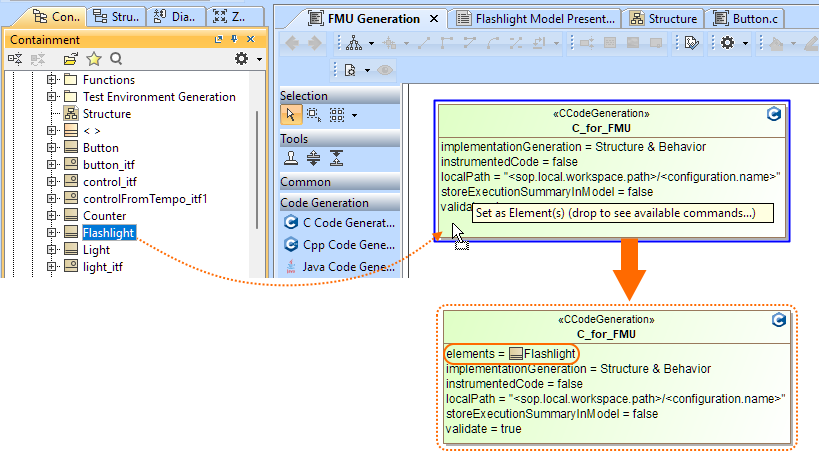Toggle the Containment panel pin
This screenshot has width=819, height=454.
(234, 40)
